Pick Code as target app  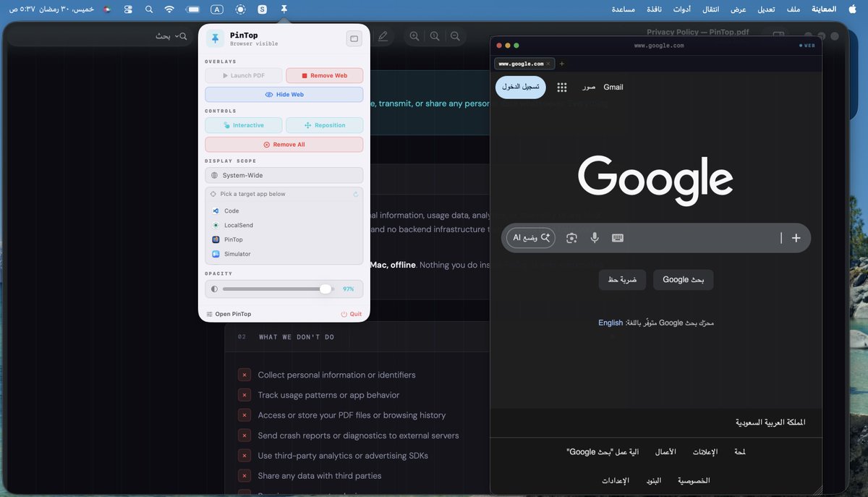coord(284,211)
